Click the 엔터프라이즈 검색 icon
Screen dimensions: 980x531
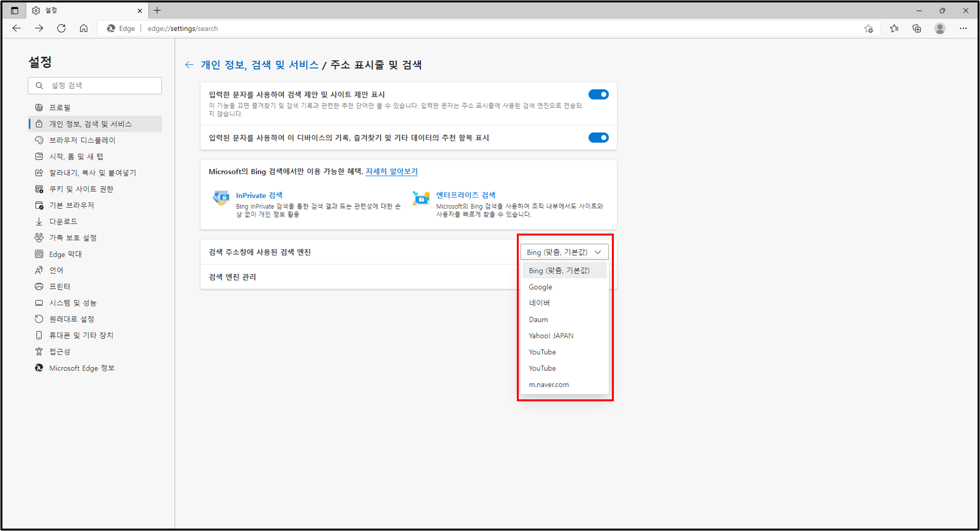click(421, 198)
